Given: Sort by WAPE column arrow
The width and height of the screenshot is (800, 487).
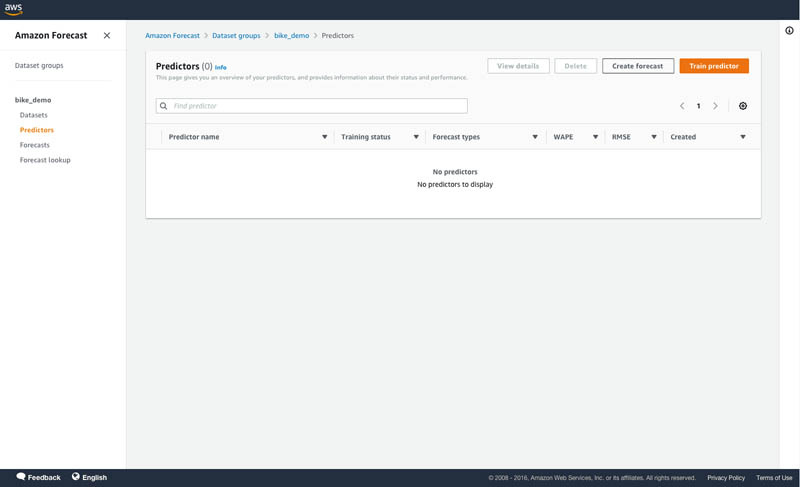Looking at the screenshot, I should pyautogui.click(x=595, y=137).
